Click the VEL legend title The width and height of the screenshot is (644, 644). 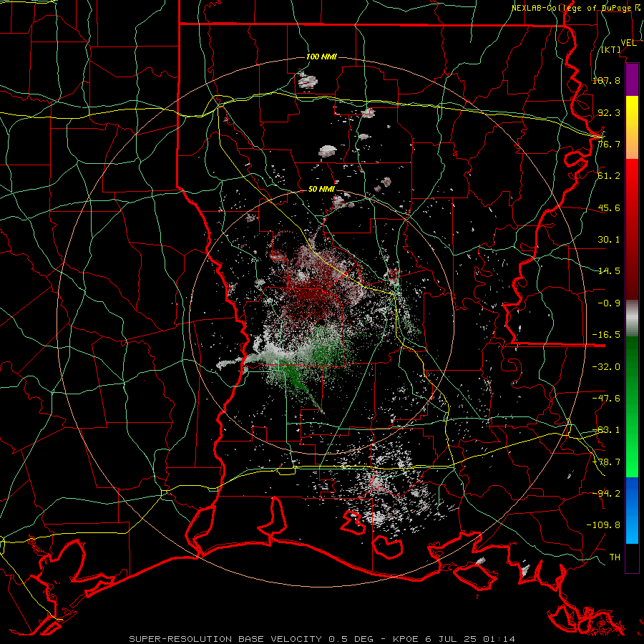point(628,43)
